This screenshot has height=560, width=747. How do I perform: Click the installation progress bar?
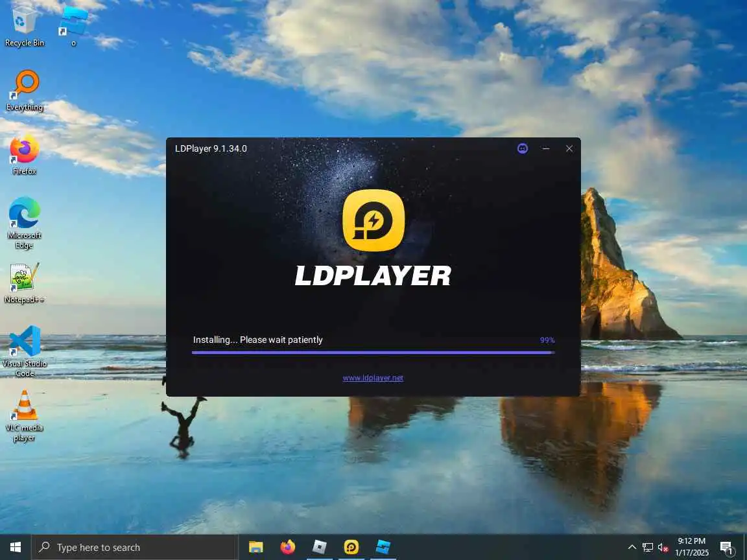[x=373, y=353]
